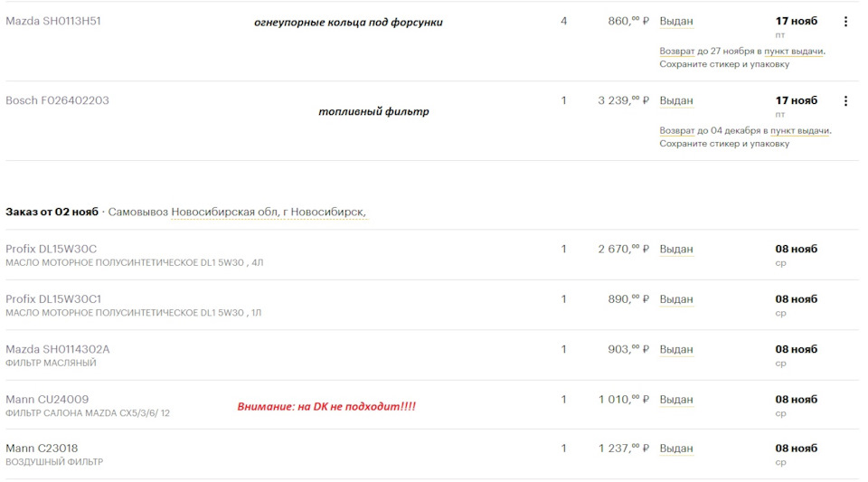
Task: Open Profix DL15W30C product entry
Action: click(x=51, y=249)
